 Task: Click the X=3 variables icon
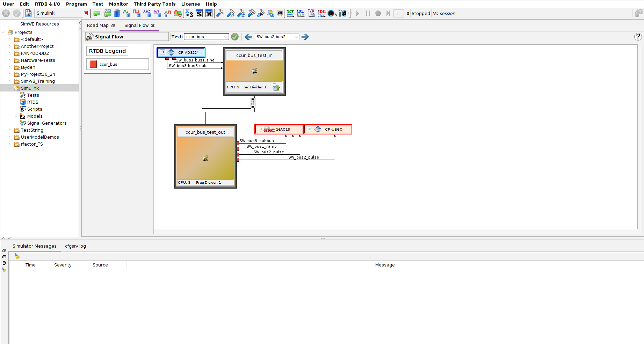189,14
